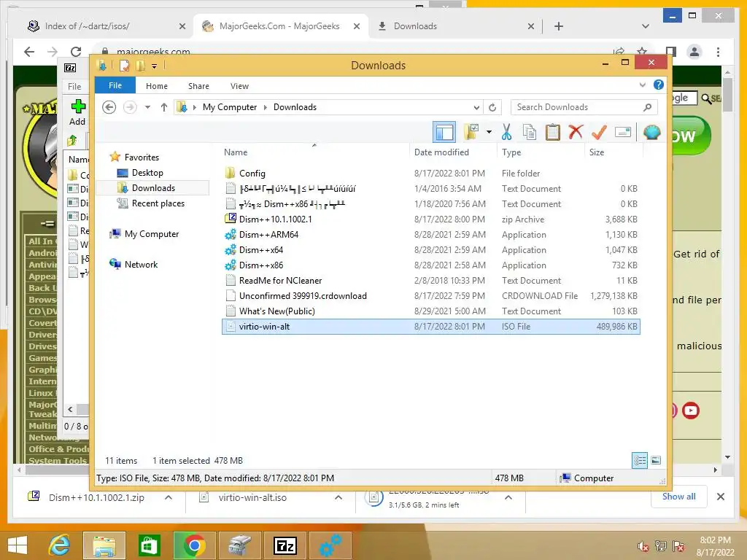Expand breadcrumb arrow after My Computer
The width and height of the screenshot is (747, 560).
click(266, 107)
